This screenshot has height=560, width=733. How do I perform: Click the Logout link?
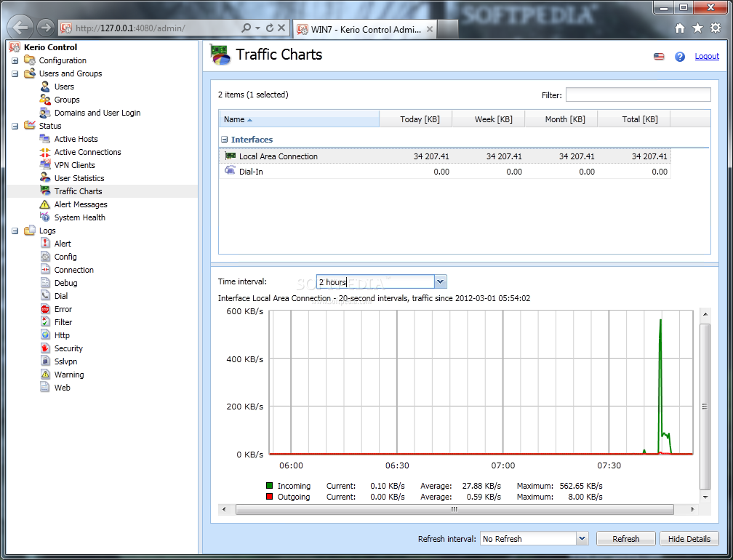(x=706, y=56)
